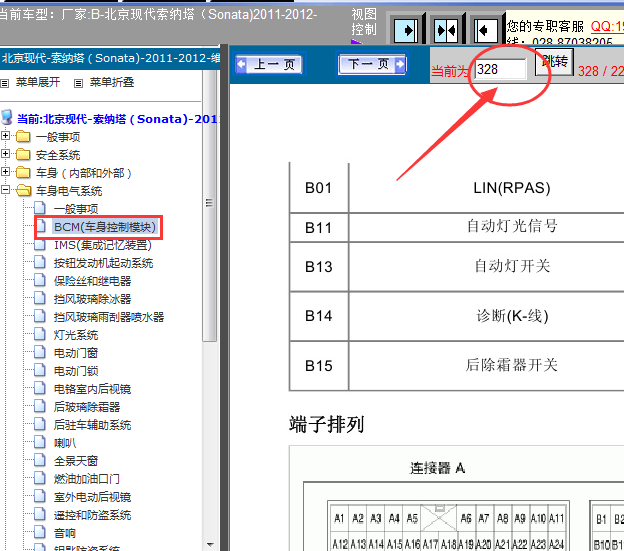624x551 pixels.
Task: Click the icon beside 菜单折叠
Action: click(78, 83)
